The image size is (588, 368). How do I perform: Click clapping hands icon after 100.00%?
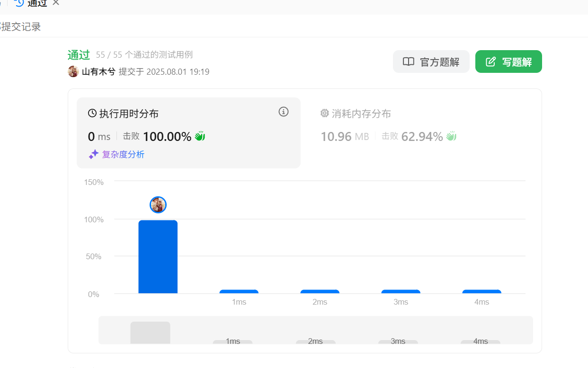pos(200,136)
